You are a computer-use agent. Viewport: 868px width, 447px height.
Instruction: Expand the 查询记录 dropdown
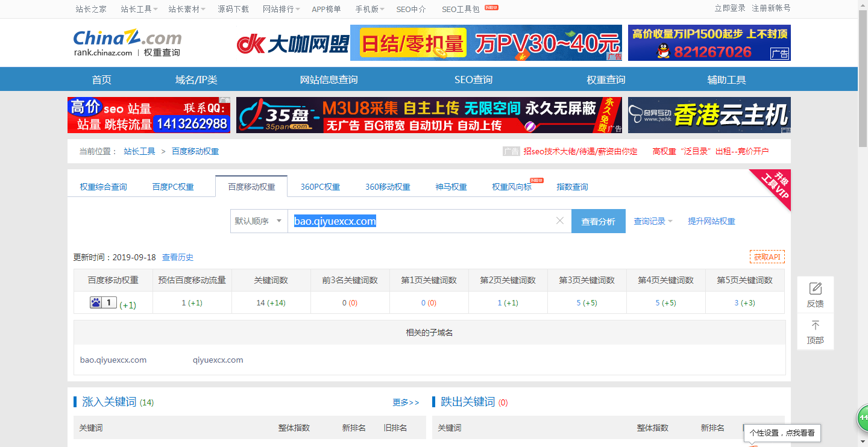pos(653,221)
